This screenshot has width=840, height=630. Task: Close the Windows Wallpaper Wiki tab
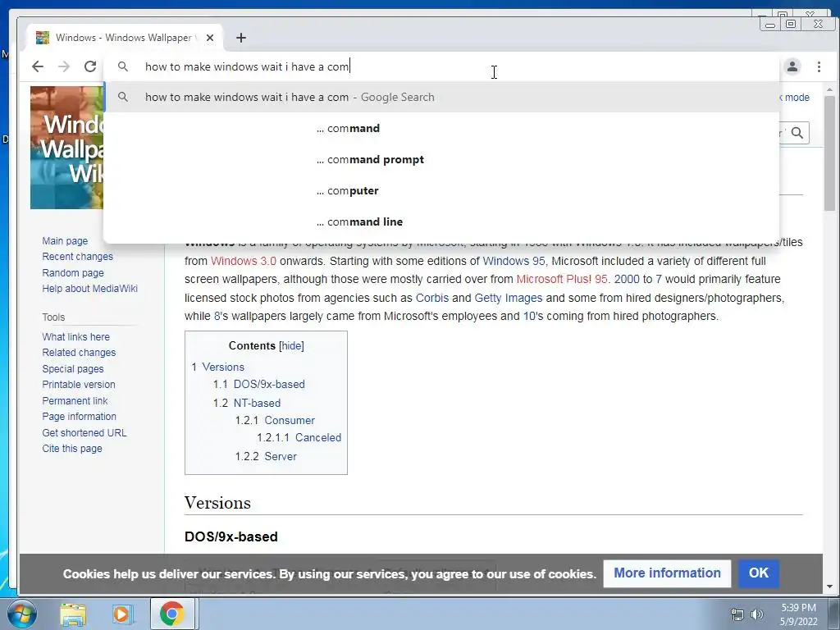tap(210, 38)
